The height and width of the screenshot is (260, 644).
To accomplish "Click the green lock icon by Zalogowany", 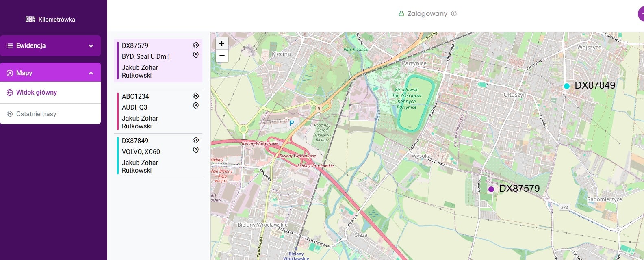I will pos(401,14).
